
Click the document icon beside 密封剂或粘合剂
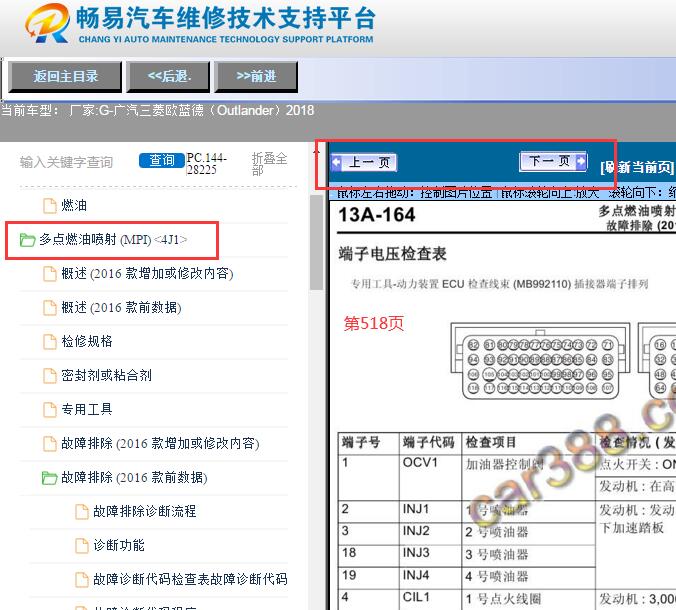[x=50, y=376]
